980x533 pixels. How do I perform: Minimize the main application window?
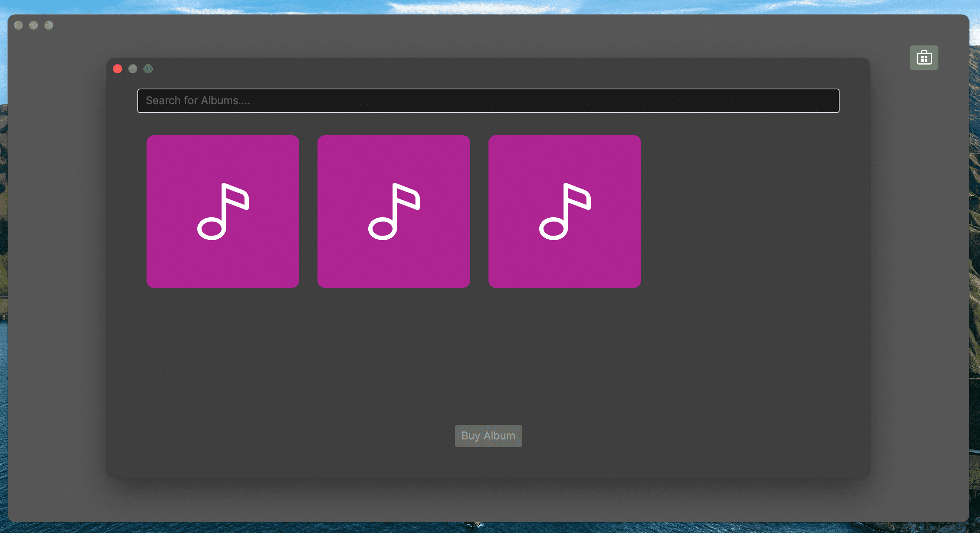tap(34, 25)
